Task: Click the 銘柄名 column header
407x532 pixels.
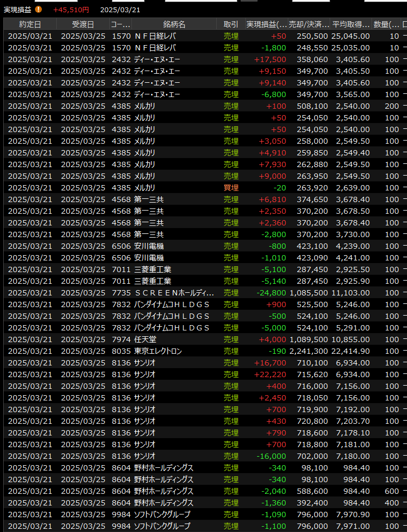Action: click(174, 24)
